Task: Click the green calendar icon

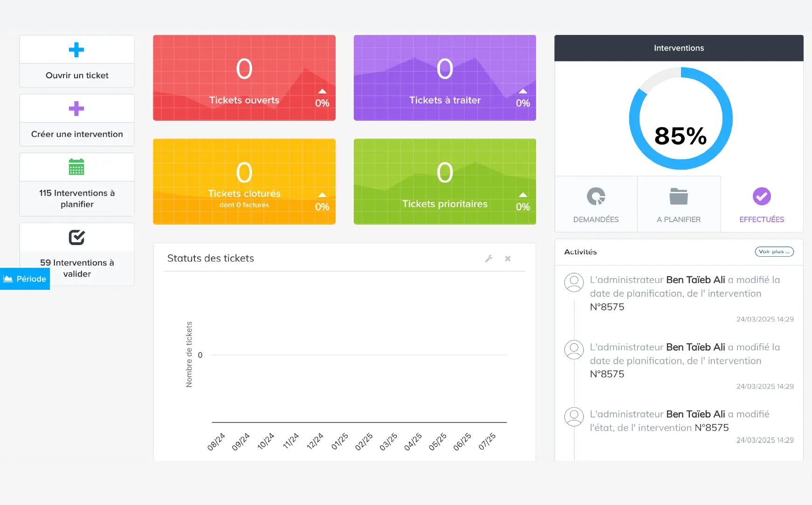Action: (76, 167)
